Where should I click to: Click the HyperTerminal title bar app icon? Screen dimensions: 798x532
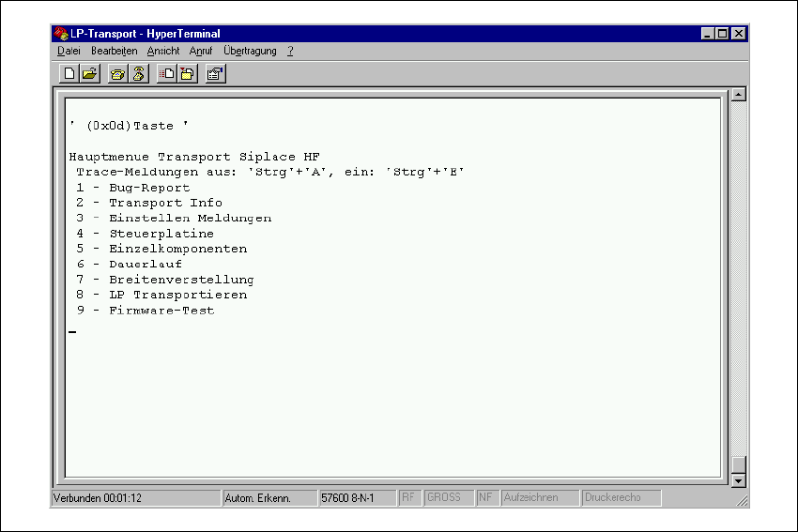coord(61,34)
